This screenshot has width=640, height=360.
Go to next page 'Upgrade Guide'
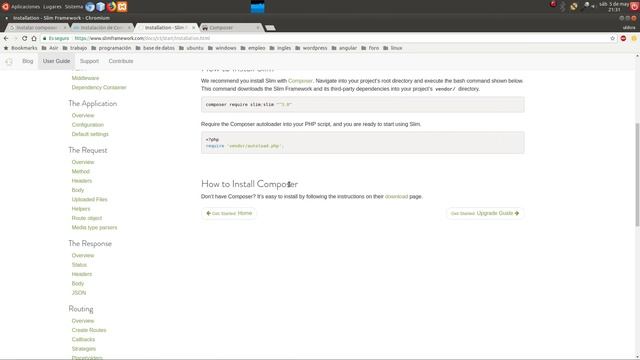[x=485, y=213]
